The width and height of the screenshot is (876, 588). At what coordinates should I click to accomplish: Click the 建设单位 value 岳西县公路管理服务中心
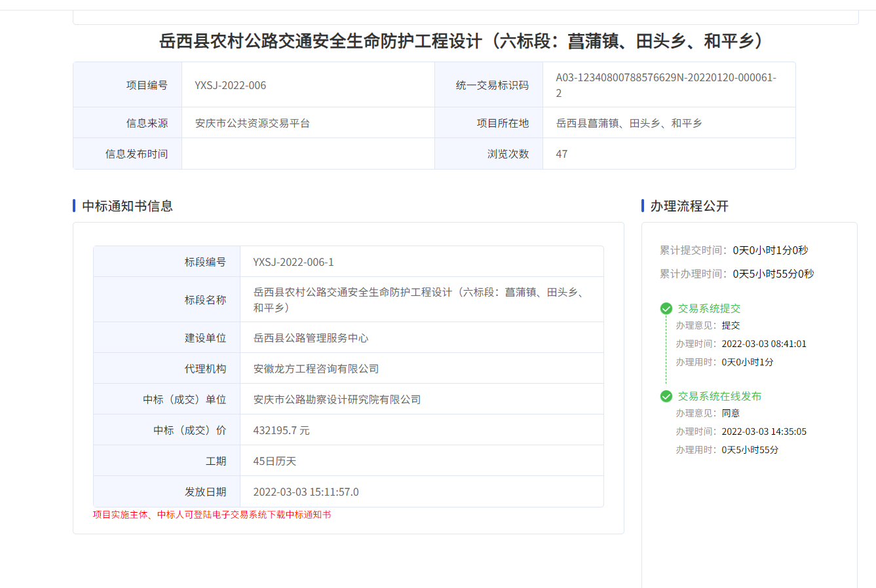tap(311, 338)
